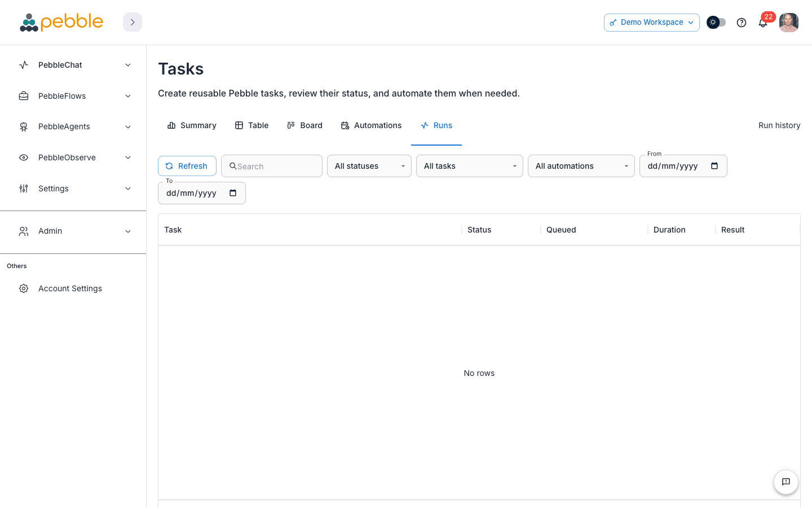Click the Admin users icon
The width and height of the screenshot is (812, 508).
pyautogui.click(x=24, y=231)
